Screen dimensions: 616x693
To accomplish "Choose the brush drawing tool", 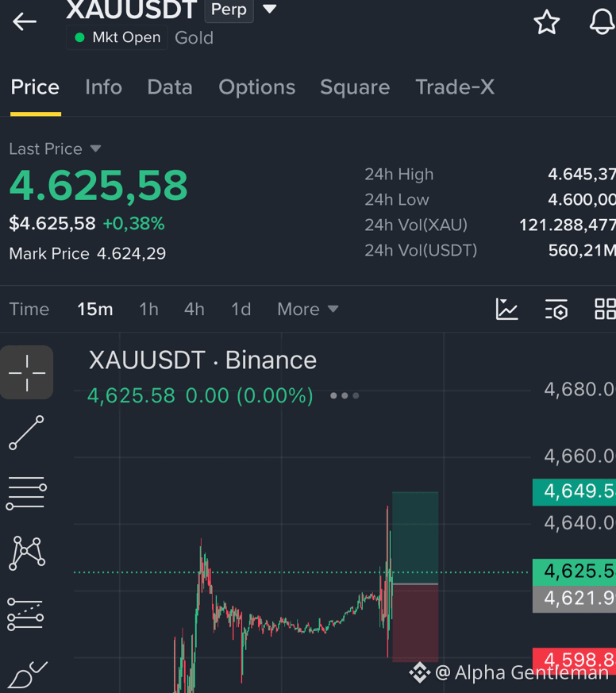I will point(28,675).
